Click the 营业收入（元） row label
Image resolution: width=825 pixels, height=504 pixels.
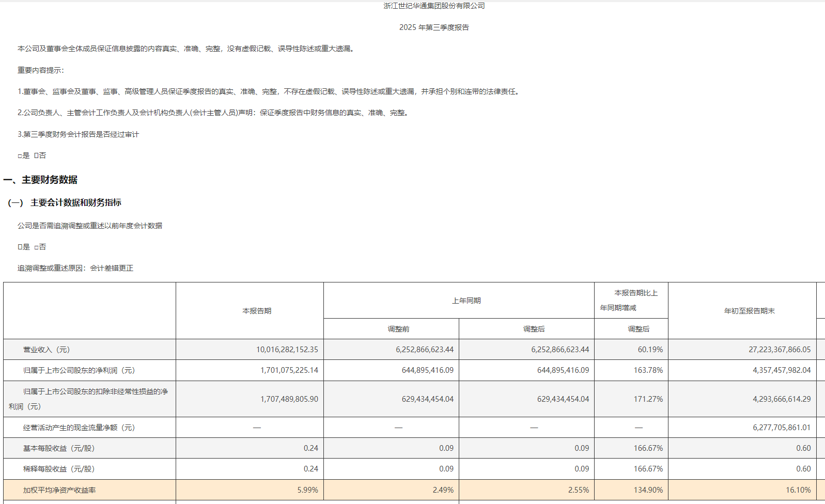(46, 350)
